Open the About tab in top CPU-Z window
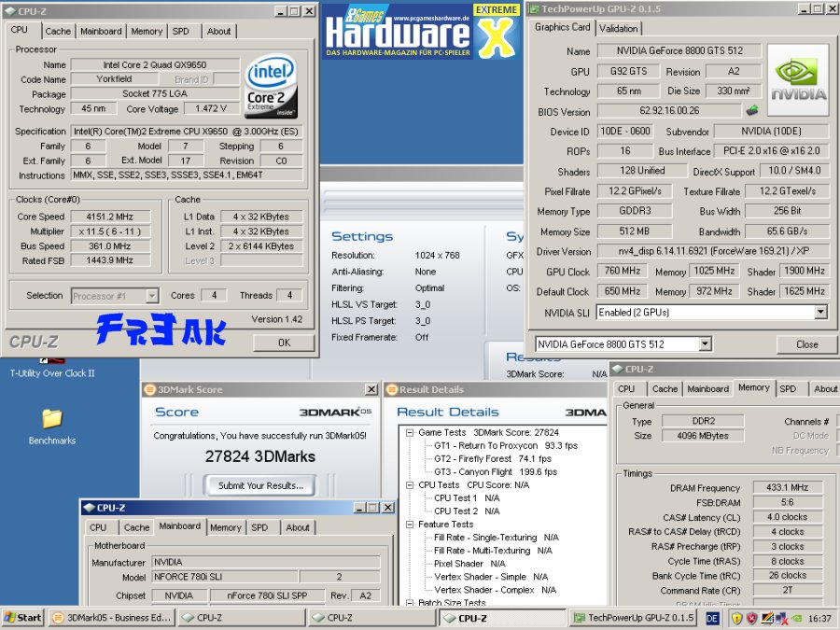This screenshot has width=840, height=630. point(218,31)
